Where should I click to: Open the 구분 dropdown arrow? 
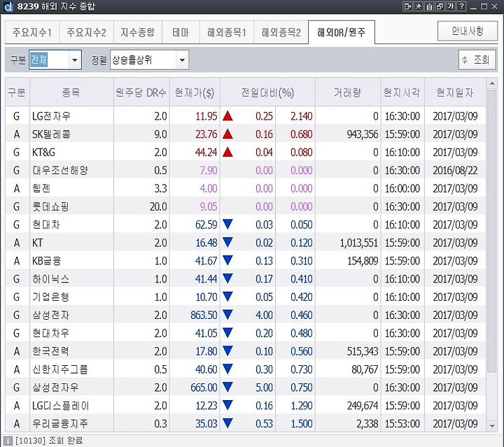[x=75, y=59]
